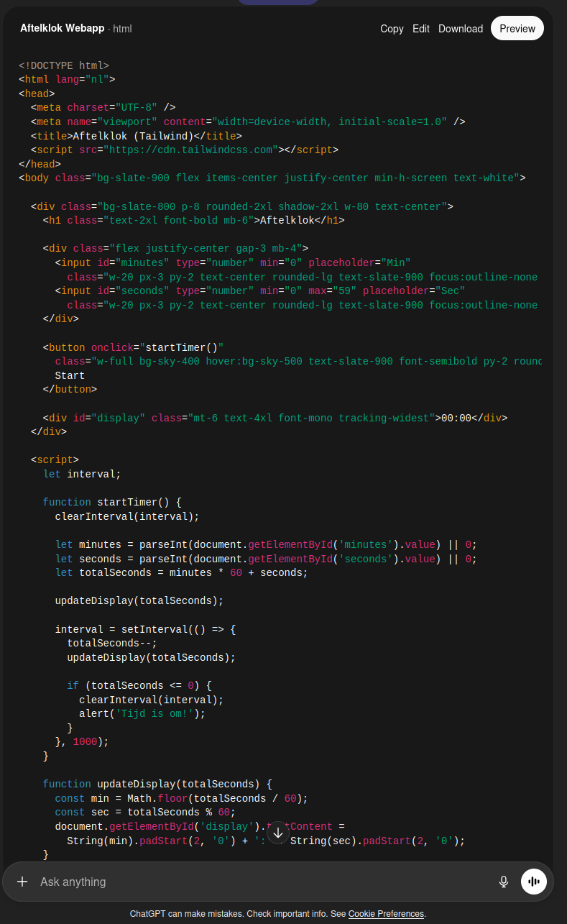Switch to the Preview view
This screenshot has height=924, width=567.
(x=517, y=29)
